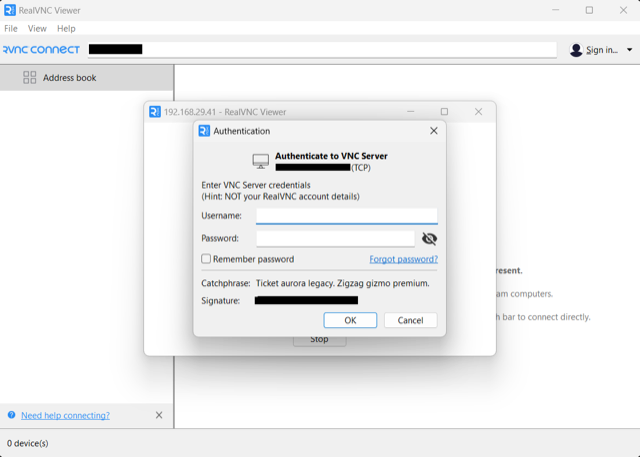Viewport: 640px width, 457px height.
Task: Open the File menu
Action: tap(11, 29)
